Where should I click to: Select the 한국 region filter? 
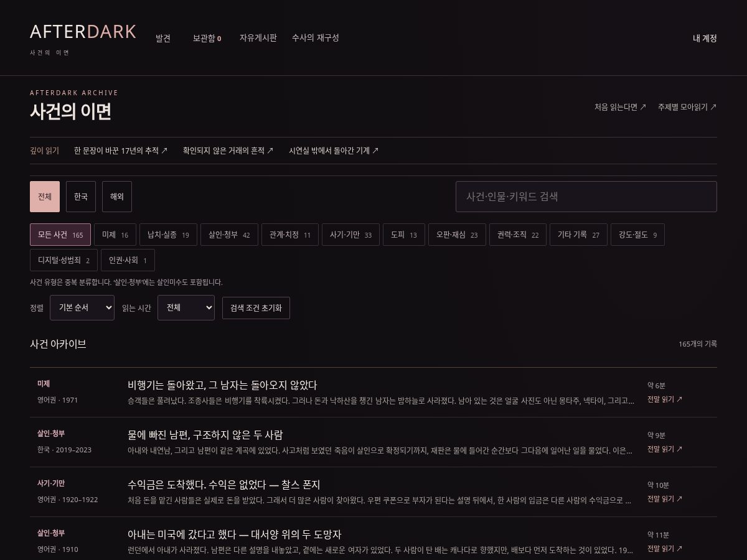81,197
